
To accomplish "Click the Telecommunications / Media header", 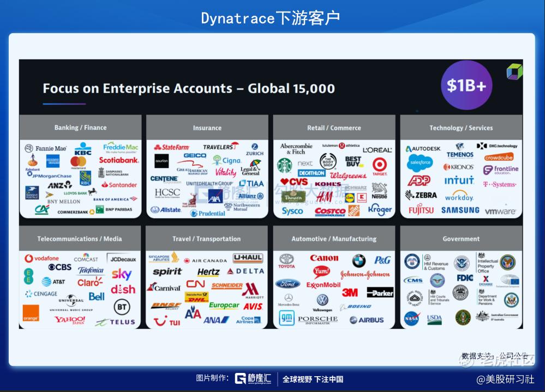I will pos(80,239).
